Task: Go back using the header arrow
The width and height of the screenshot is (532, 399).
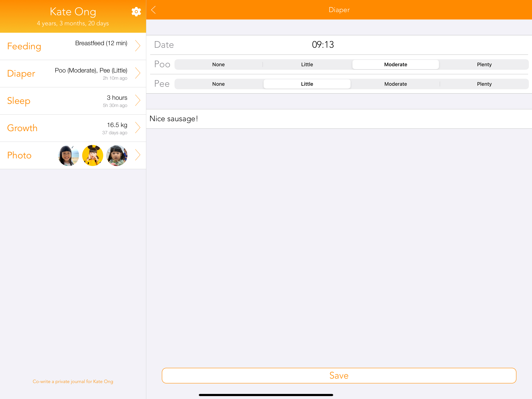Action: 154,10
